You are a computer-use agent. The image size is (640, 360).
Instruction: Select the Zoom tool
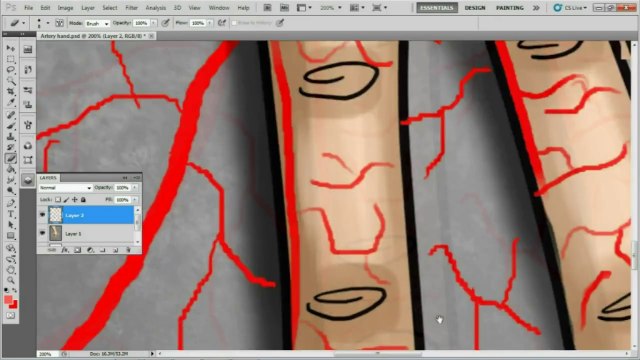click(x=11, y=280)
